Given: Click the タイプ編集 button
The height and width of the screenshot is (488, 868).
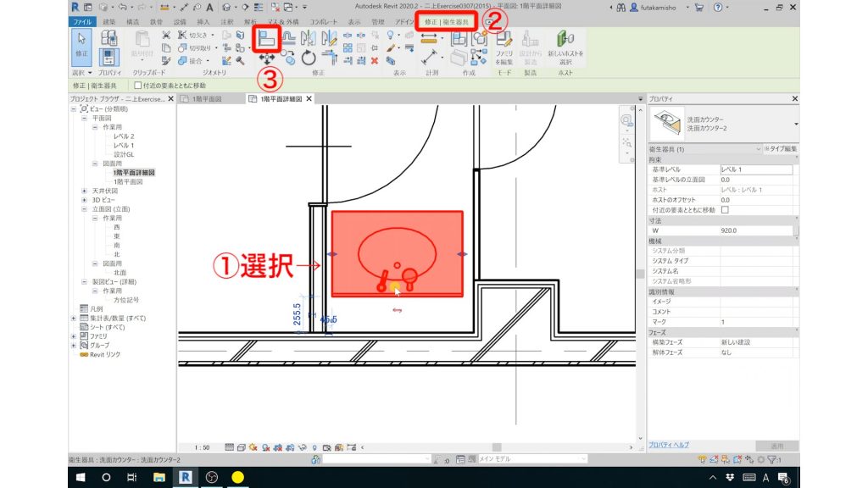Looking at the screenshot, I should click(781, 149).
